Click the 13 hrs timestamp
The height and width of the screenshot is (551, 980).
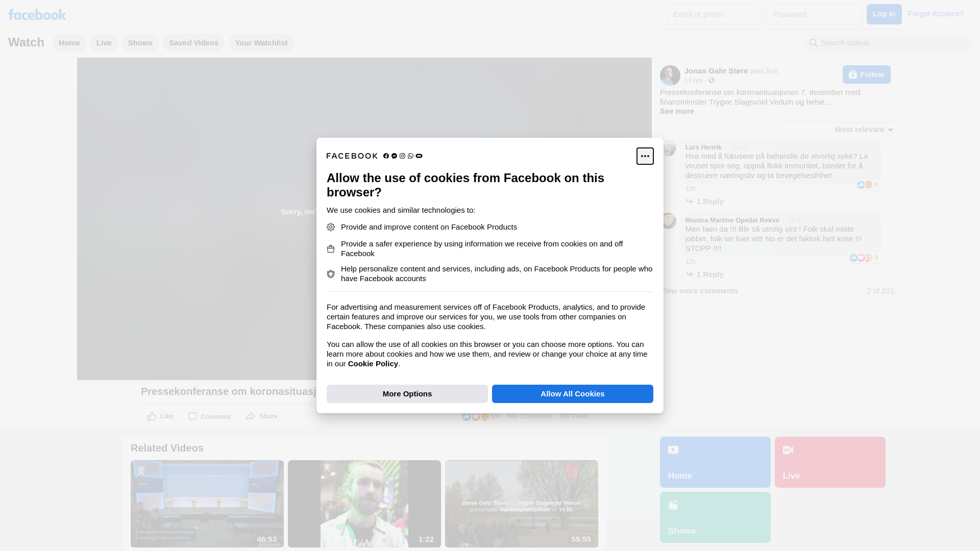coord(693,81)
